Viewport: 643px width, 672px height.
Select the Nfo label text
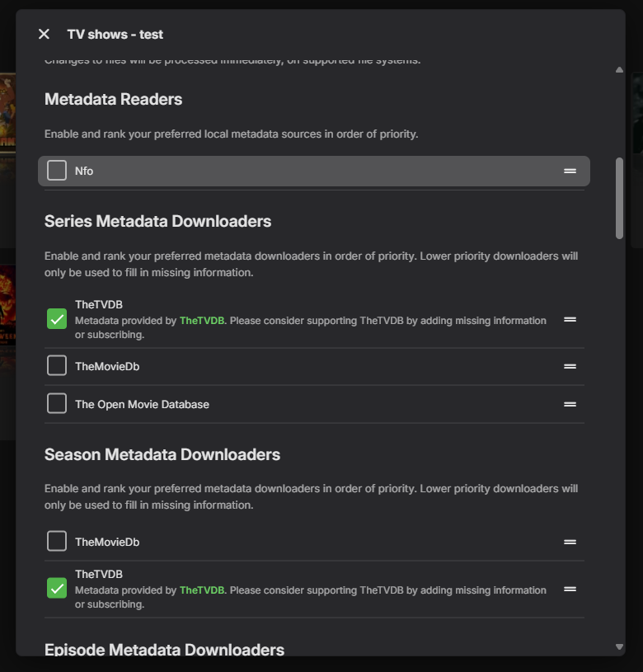84,172
